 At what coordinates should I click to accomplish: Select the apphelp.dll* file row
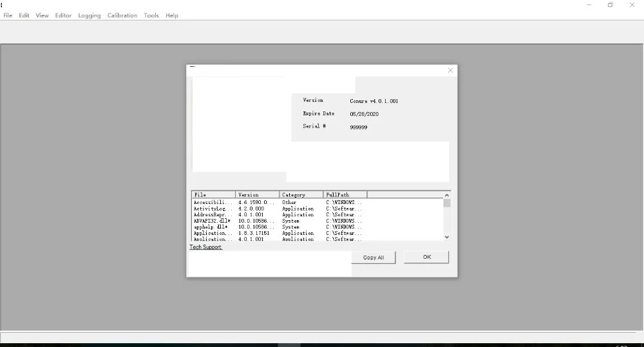[x=277, y=227]
